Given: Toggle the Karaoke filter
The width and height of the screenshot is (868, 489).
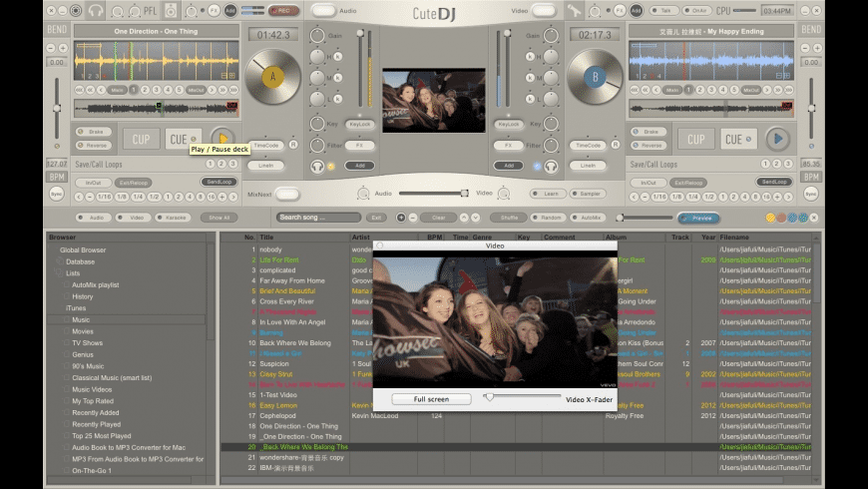Looking at the screenshot, I should pyautogui.click(x=173, y=218).
